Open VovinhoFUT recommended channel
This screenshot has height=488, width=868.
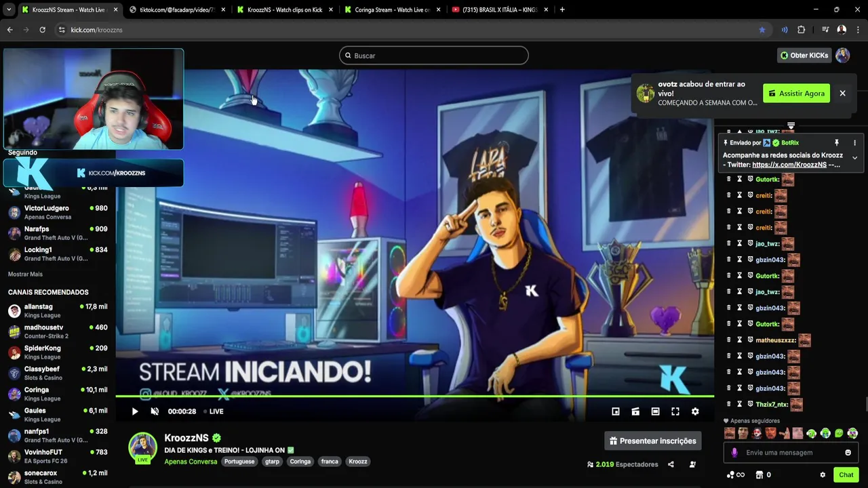click(58, 456)
